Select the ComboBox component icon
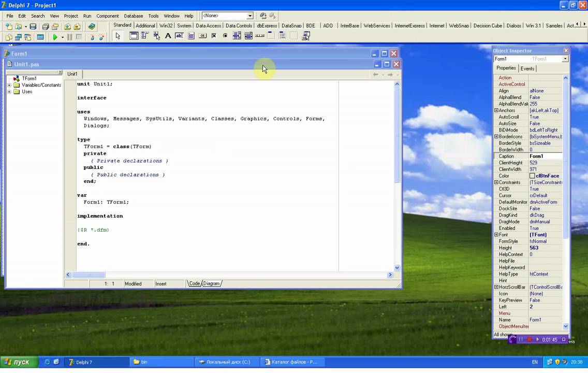The width and height of the screenshot is (588, 373). [248, 36]
